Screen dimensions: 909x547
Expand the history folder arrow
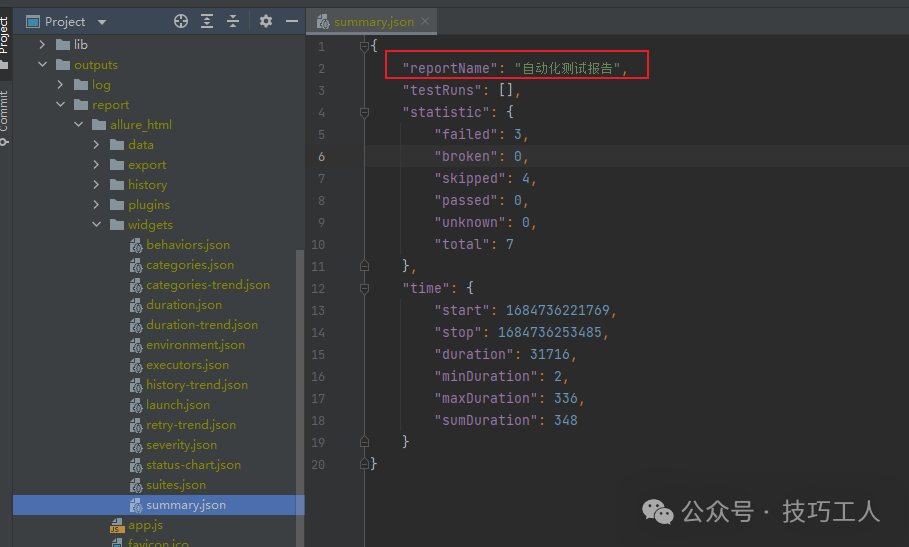pyautogui.click(x=97, y=185)
